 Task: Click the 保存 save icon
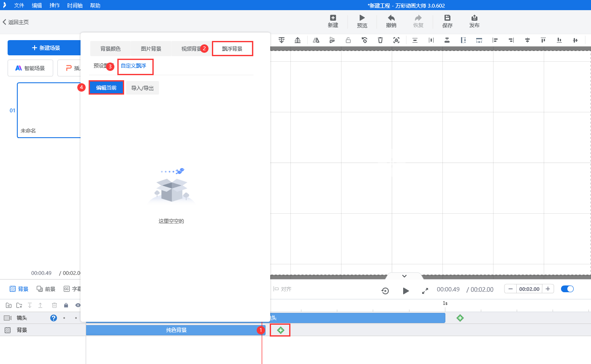(x=447, y=18)
